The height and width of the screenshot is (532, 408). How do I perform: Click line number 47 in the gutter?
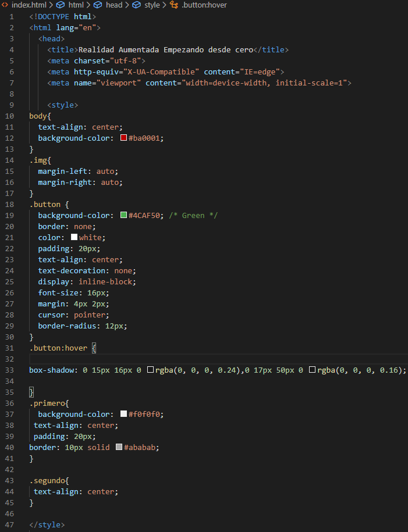12,525
